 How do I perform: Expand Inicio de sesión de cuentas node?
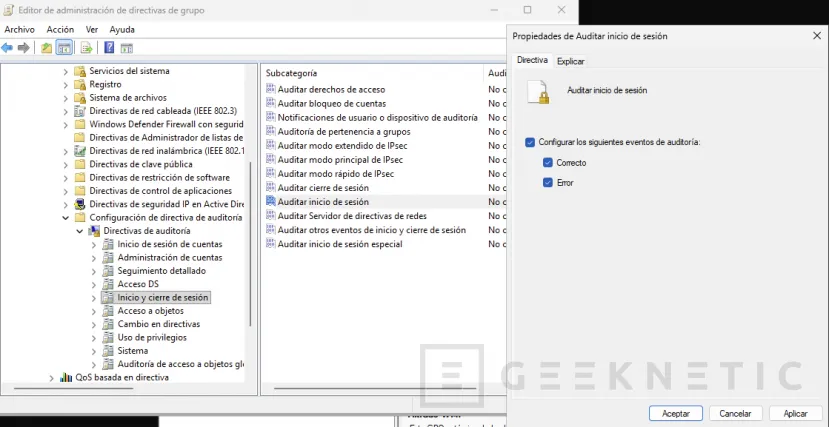coord(94,244)
